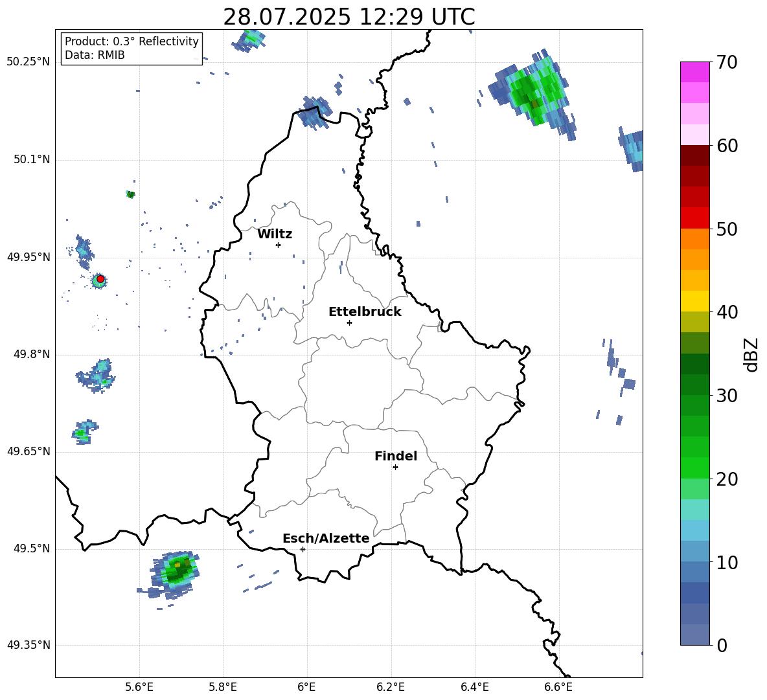
Task: Click the 5.6°E longitude tick label
Action: coord(139,687)
